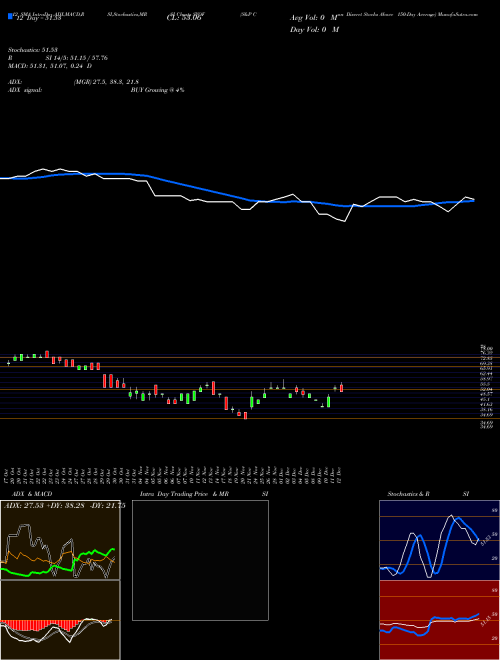Screen dimensions: 500x660
Task: Click the '(MGR) 27.5, 38.3, 21.8' ADX values
Action: [106, 82]
